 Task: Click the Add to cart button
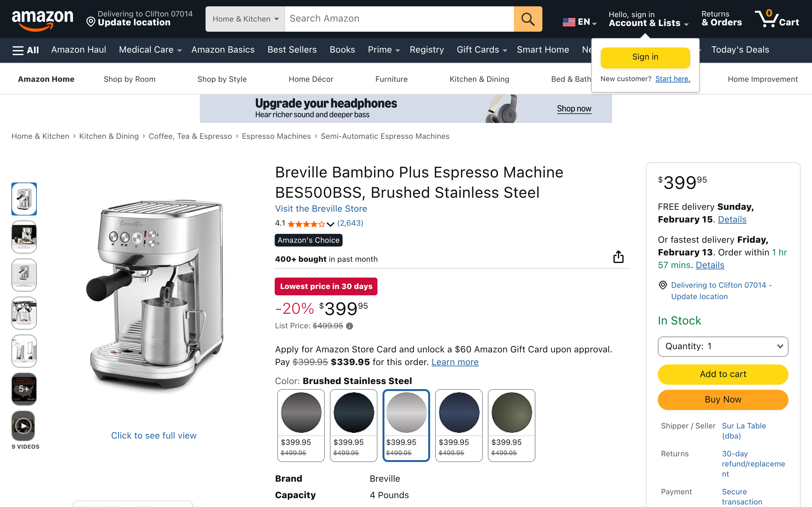tap(723, 374)
